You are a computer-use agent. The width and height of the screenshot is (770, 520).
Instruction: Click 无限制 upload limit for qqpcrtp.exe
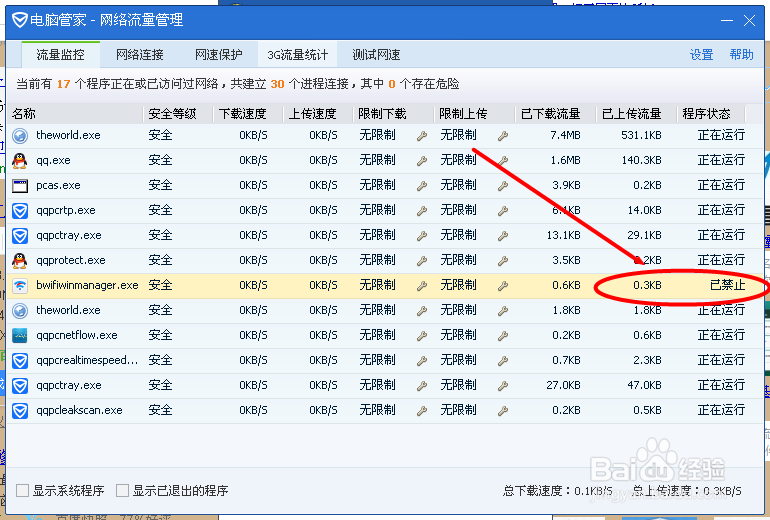(x=458, y=210)
